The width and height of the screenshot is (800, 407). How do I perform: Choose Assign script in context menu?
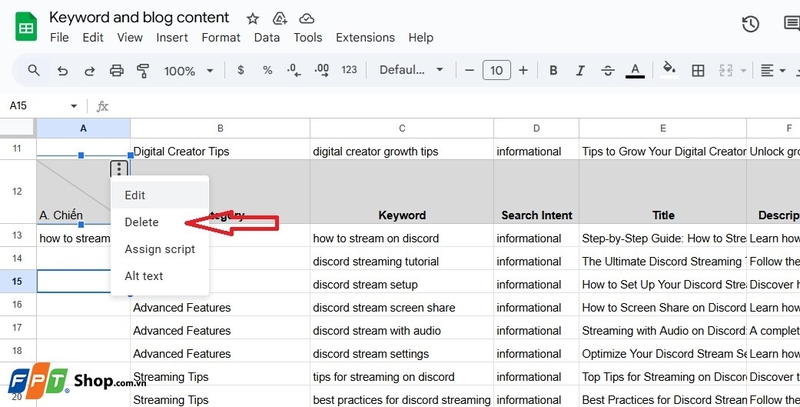[160, 249]
